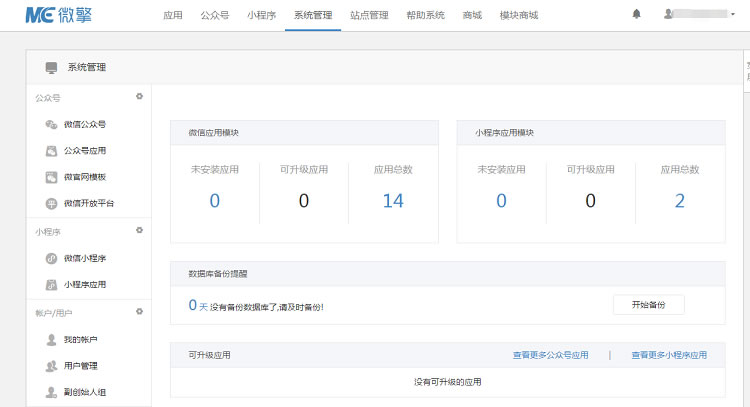Image resolution: width=750 pixels, height=407 pixels.
Task: Click the users icon beside 用户管理
Action: (51, 366)
